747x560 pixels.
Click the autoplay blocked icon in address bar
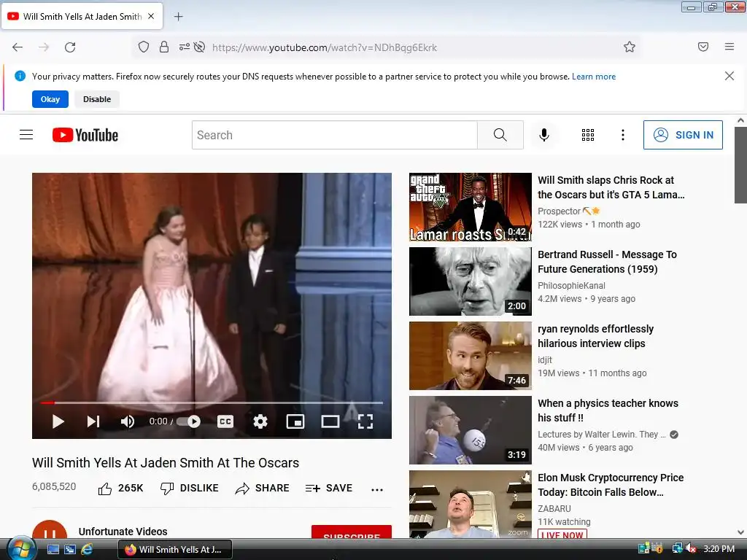(200, 47)
